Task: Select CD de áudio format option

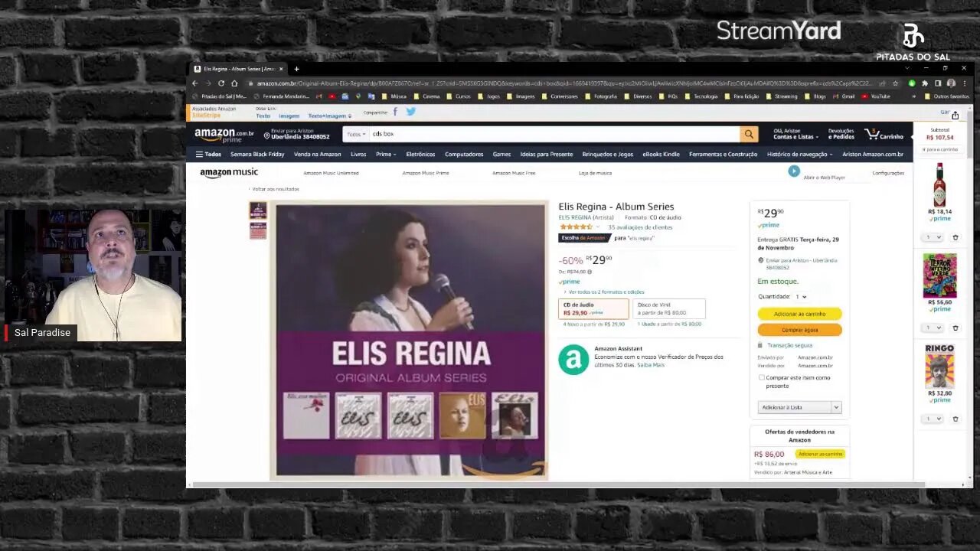Action: click(x=593, y=308)
